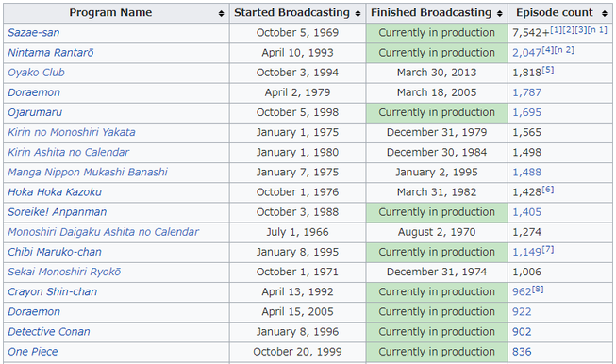Select the 1,565 episode count cell
The width and height of the screenshot is (616, 364).
[x=559, y=132]
